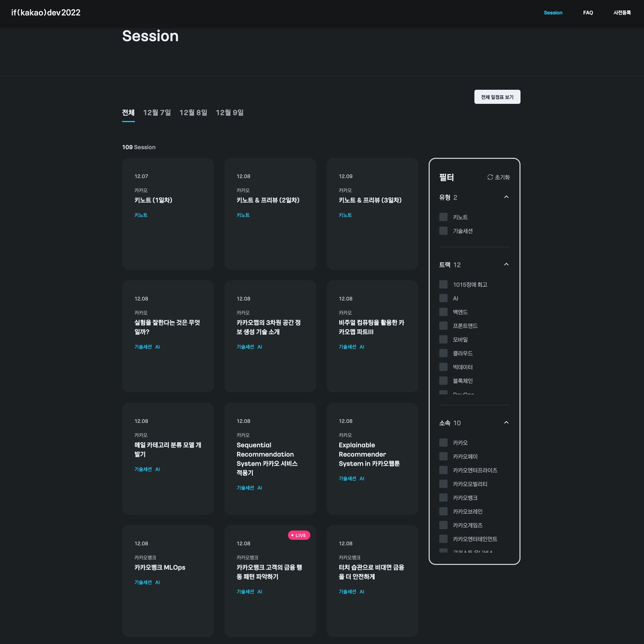Open the 카카오뱅크 MLOps session card

click(168, 581)
